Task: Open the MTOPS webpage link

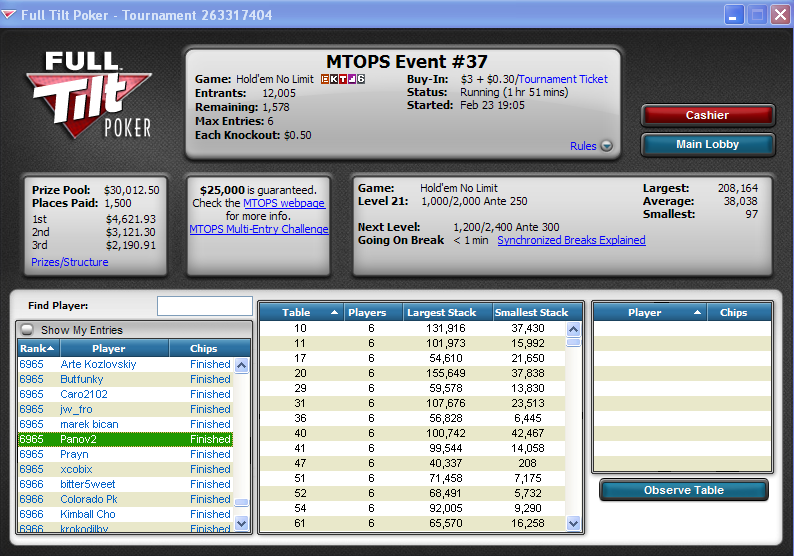Action: (x=284, y=203)
